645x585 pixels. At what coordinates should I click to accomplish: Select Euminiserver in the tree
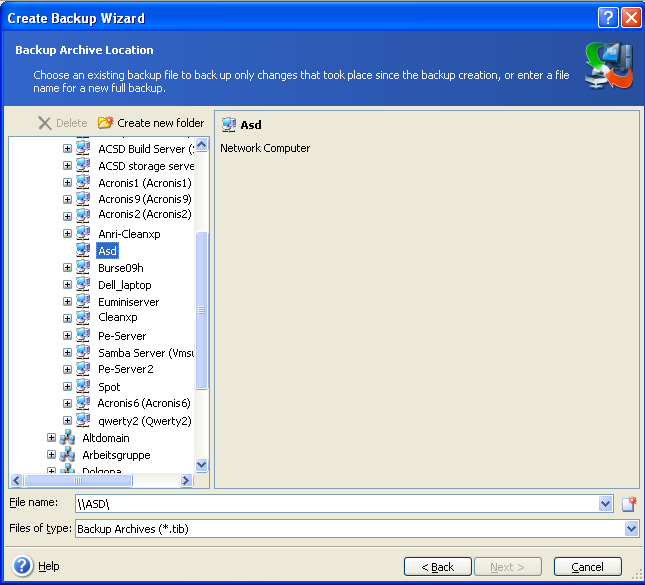[128, 302]
